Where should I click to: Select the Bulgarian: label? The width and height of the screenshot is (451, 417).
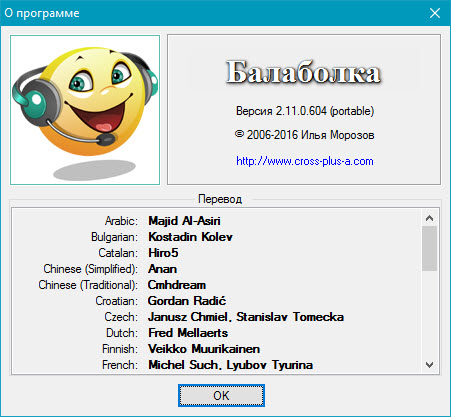coord(114,237)
